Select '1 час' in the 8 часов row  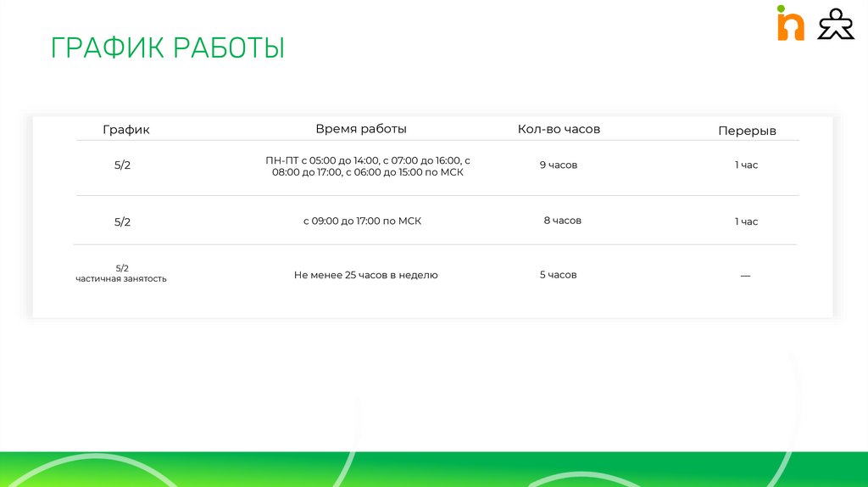tap(746, 221)
